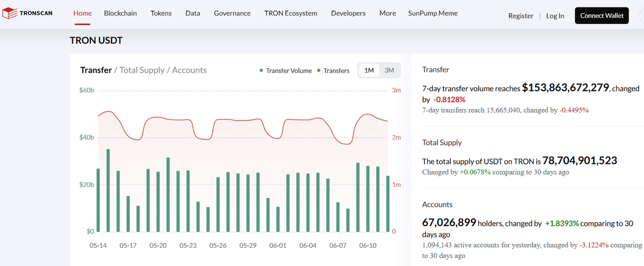Screen dimensions: 644x266
Task: Click the Register link
Action: click(521, 16)
